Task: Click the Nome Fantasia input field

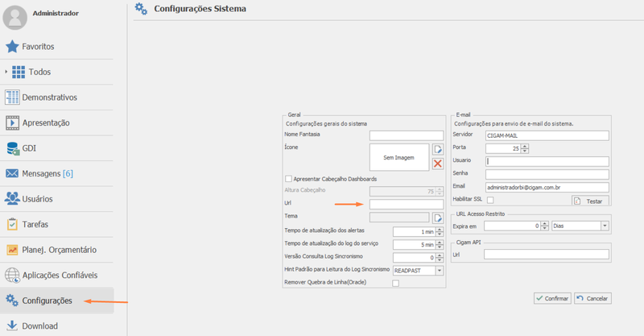Action: (407, 135)
